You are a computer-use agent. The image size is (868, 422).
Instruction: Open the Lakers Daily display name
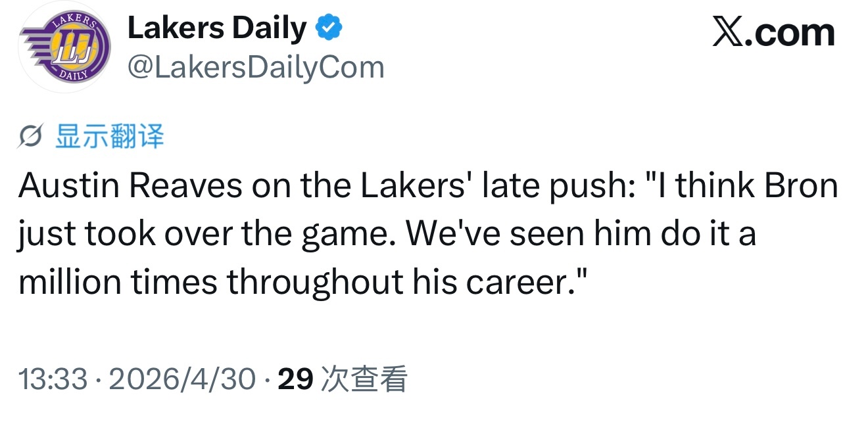click(216, 28)
